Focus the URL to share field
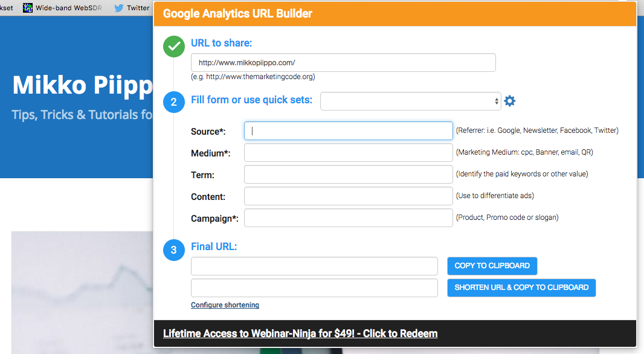Image resolution: width=644 pixels, height=354 pixels. coord(343,62)
